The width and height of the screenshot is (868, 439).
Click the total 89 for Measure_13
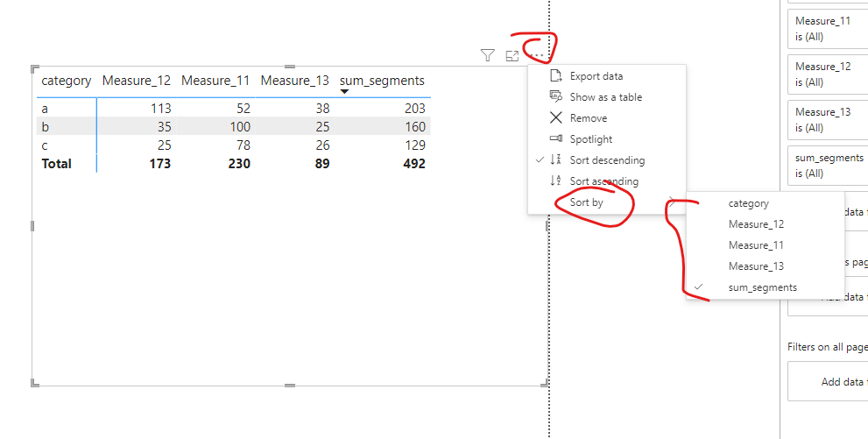pos(321,164)
